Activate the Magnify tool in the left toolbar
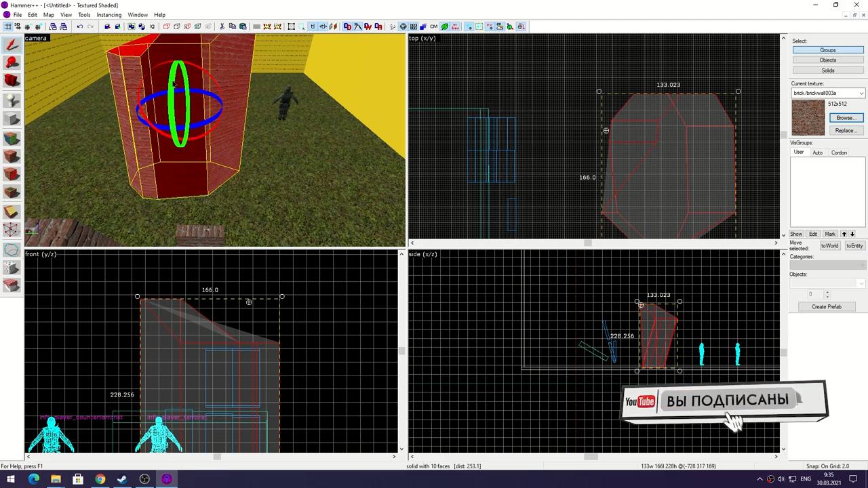This screenshot has width=868, height=488. [x=12, y=63]
